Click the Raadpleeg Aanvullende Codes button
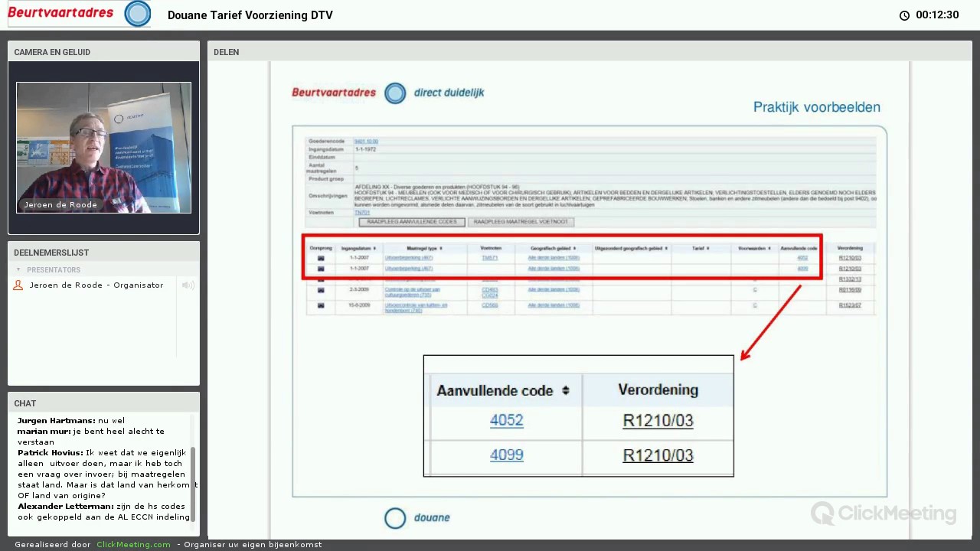The width and height of the screenshot is (980, 551). 412,222
